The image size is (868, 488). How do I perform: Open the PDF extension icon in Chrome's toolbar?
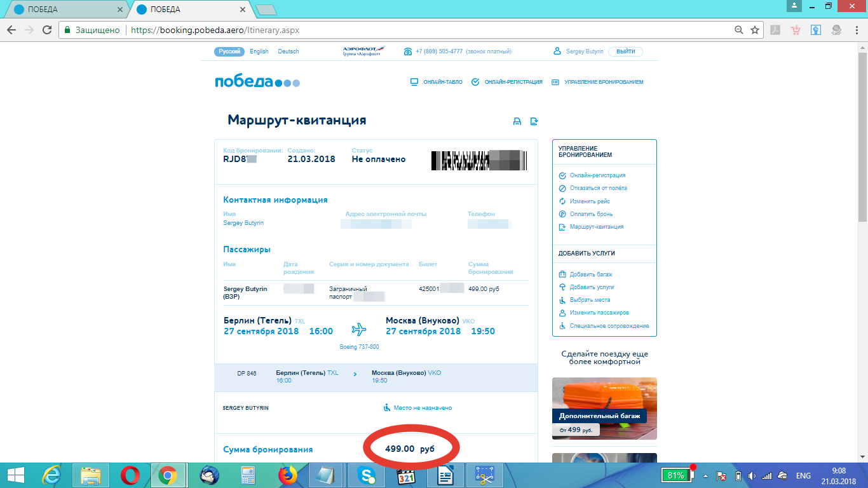pyautogui.click(x=776, y=30)
